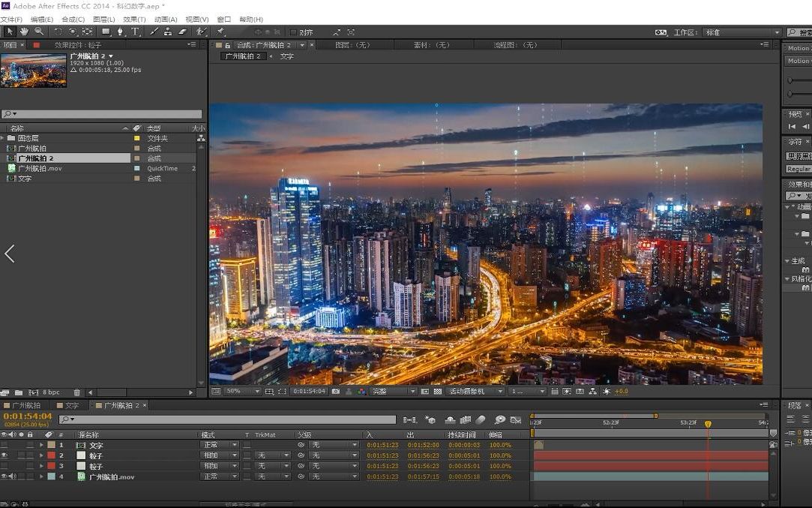Select the Puppet Pin tool
This screenshot has width=812, height=508.
click(221, 32)
